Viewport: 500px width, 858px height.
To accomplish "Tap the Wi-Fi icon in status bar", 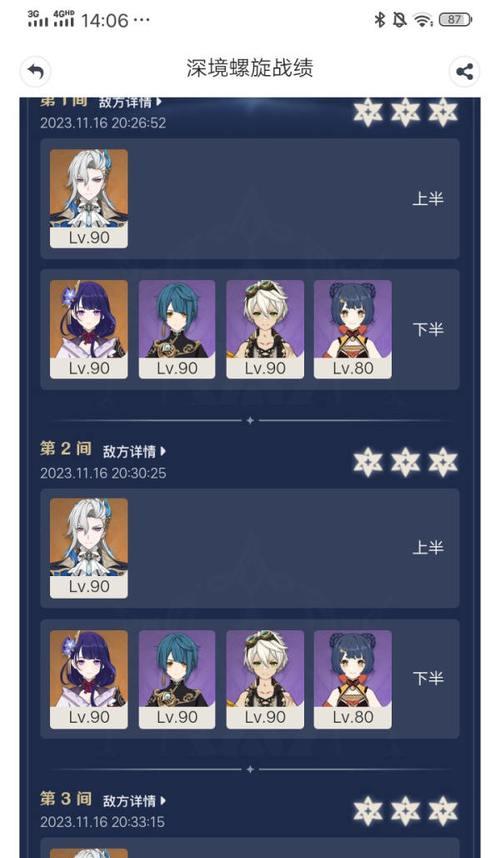I will coord(423,20).
